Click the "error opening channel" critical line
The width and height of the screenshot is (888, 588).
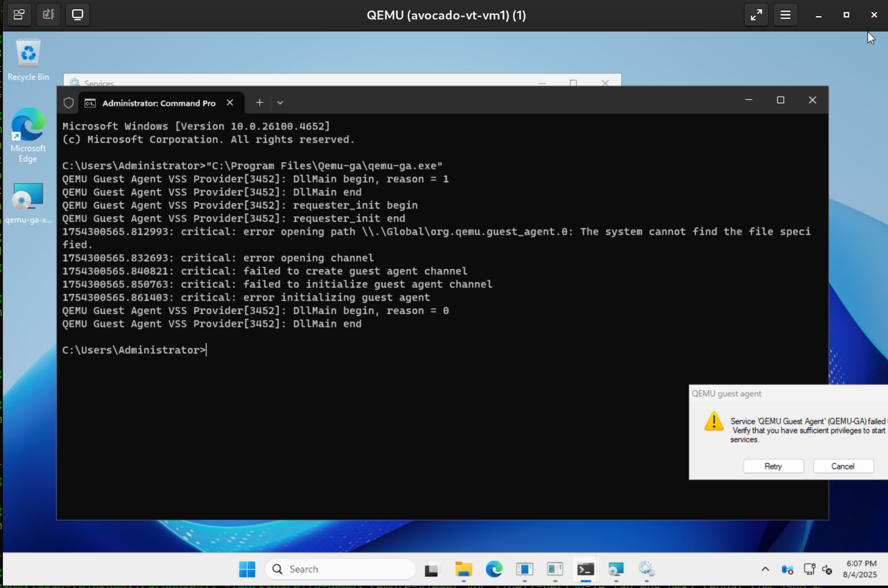[218, 258]
